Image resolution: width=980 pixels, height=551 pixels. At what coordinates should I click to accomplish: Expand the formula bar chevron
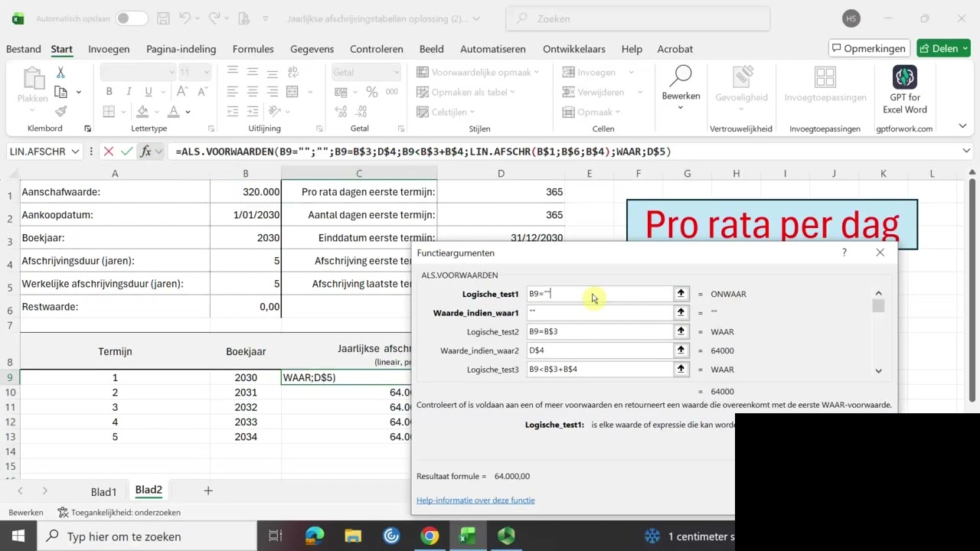coord(966,152)
